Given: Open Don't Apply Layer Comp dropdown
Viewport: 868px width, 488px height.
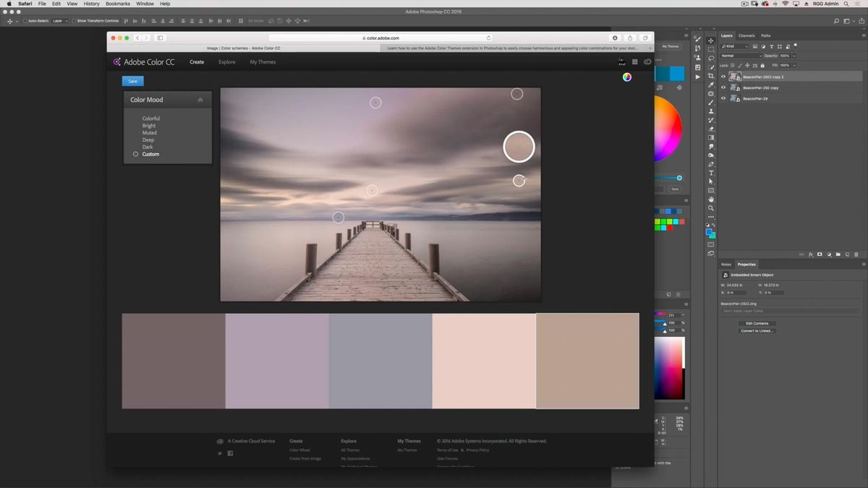Looking at the screenshot, I should pyautogui.click(x=788, y=311).
